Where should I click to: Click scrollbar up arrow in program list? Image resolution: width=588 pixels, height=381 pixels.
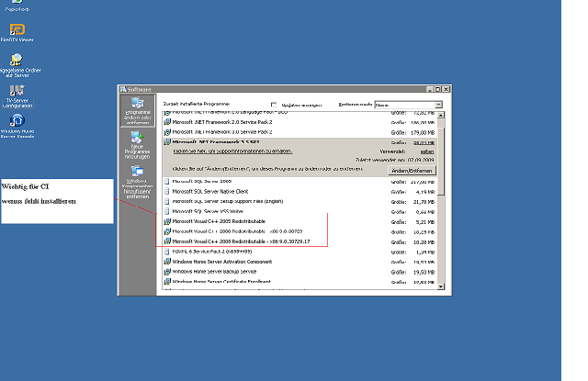(441, 115)
